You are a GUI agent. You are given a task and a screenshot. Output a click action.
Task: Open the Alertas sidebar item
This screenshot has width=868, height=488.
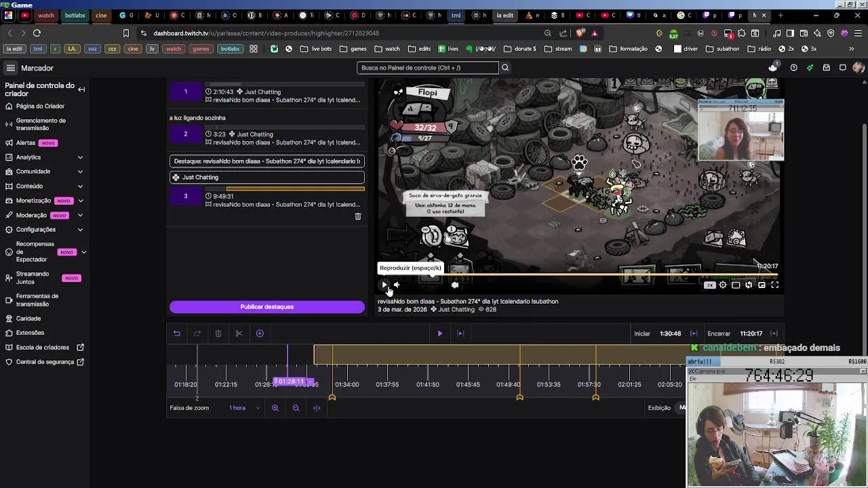point(26,143)
